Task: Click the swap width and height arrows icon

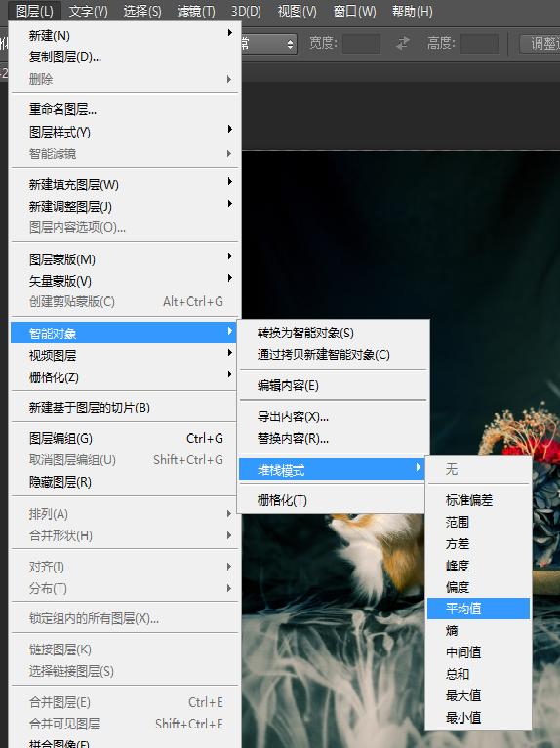Action: [x=403, y=44]
